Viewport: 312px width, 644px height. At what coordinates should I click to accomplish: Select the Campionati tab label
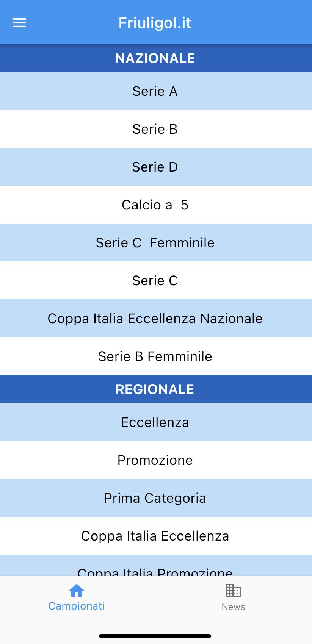pyautogui.click(x=77, y=606)
